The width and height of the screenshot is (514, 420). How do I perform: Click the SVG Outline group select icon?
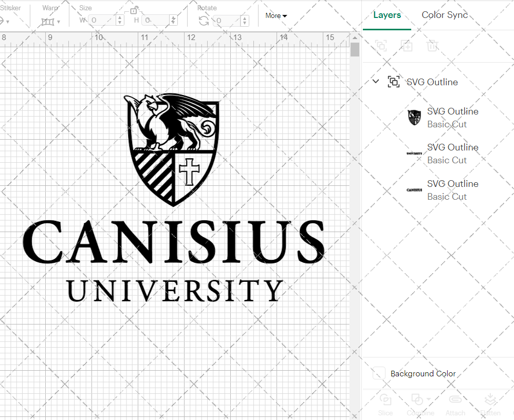pos(394,82)
